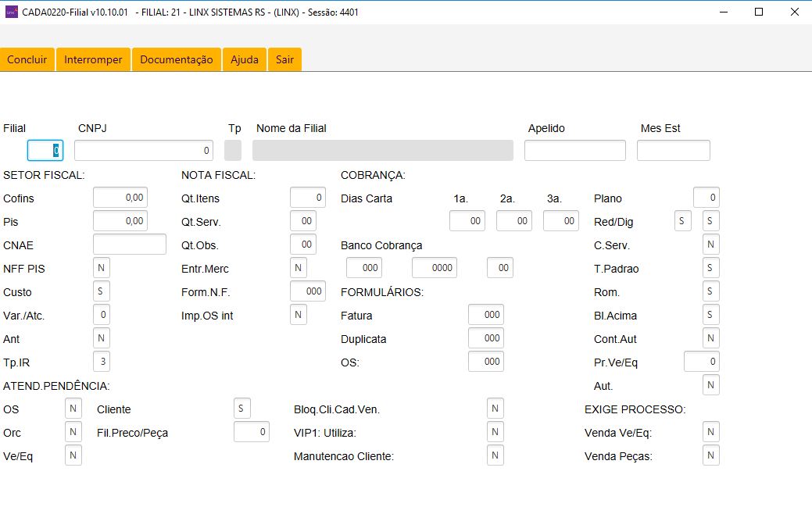Edit the Pis value field
The image size is (812, 507).
(x=120, y=220)
